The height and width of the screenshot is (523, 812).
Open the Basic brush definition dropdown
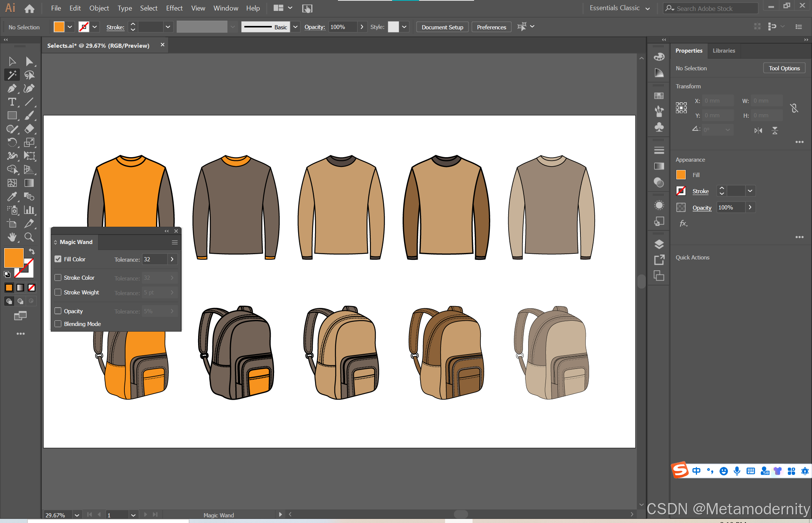tap(295, 27)
